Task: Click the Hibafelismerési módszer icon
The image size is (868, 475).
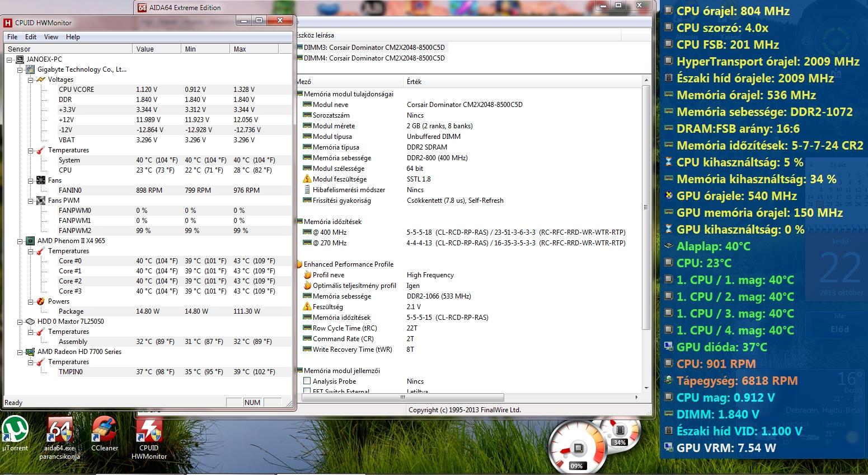Action: [307, 190]
